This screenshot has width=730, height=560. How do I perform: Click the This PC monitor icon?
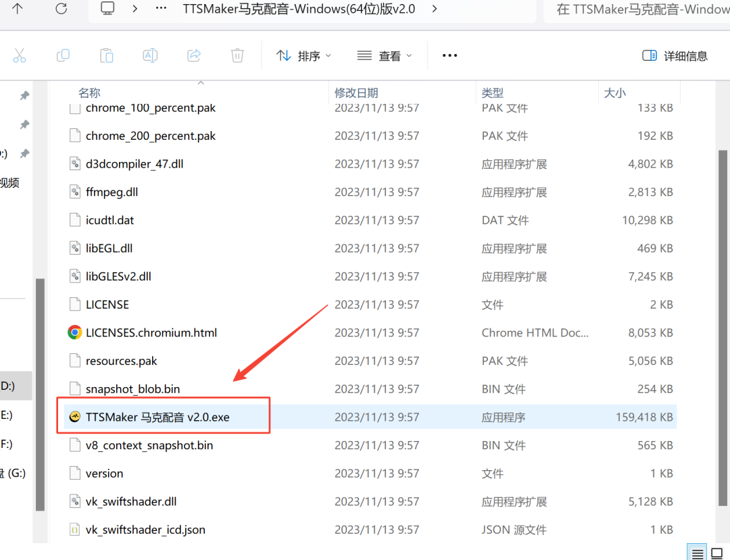click(107, 8)
